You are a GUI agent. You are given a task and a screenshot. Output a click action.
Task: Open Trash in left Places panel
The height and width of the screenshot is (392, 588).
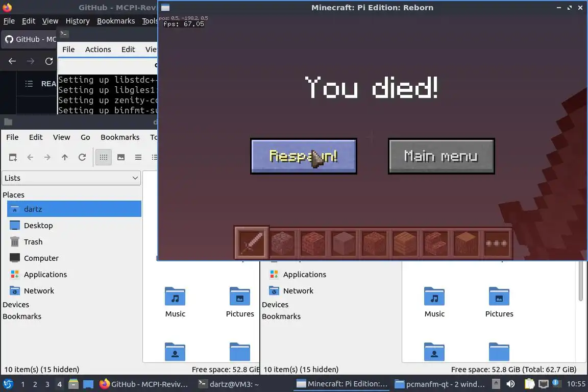point(33,242)
